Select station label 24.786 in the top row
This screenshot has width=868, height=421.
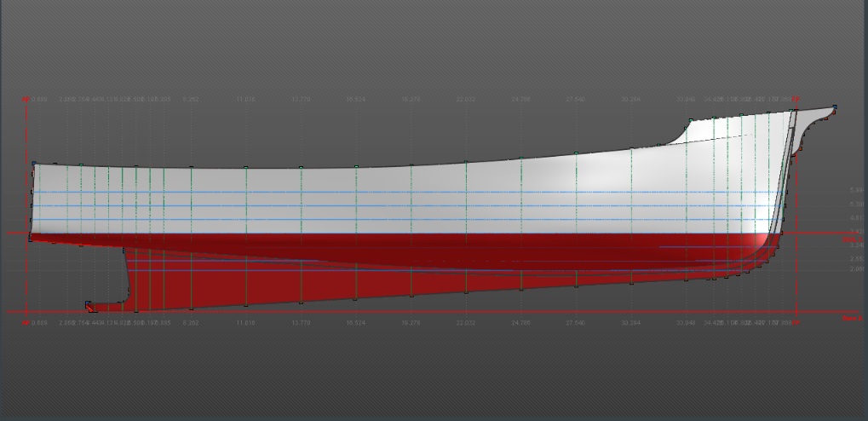pyautogui.click(x=520, y=100)
